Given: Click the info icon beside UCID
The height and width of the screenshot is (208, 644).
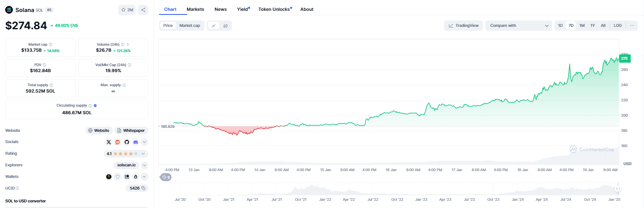Looking at the screenshot, I should (x=17, y=188).
